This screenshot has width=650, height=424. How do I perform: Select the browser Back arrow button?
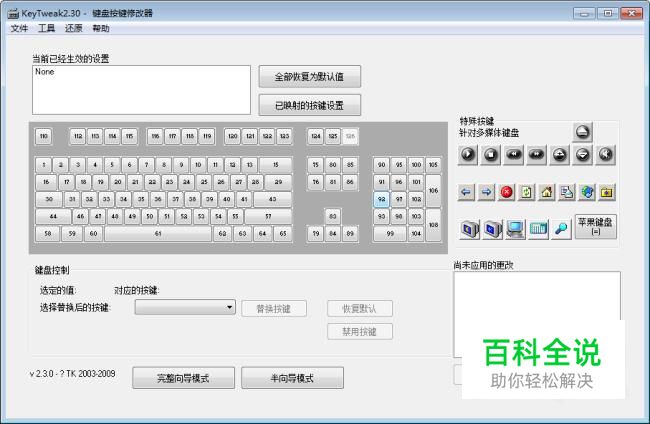pyautogui.click(x=466, y=192)
